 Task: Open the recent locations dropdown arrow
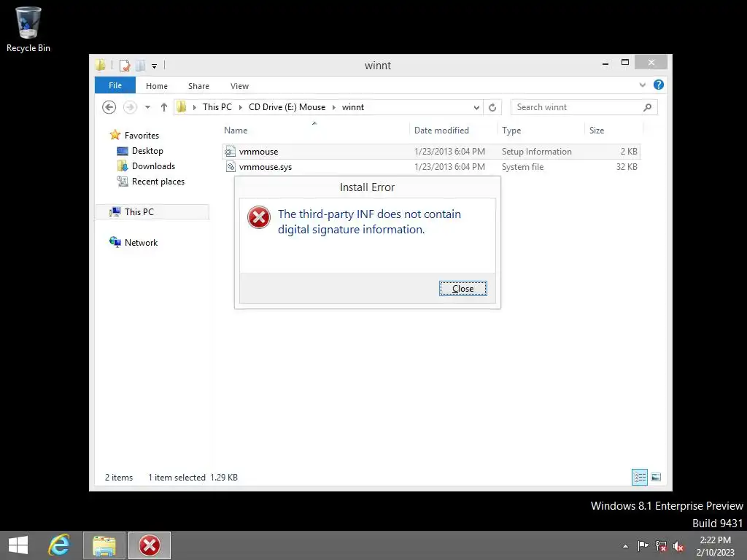147,107
